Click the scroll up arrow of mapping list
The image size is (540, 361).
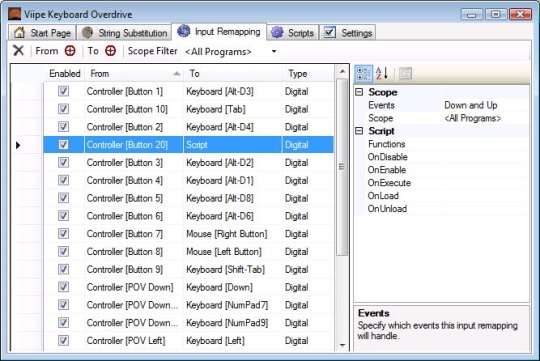342,72
